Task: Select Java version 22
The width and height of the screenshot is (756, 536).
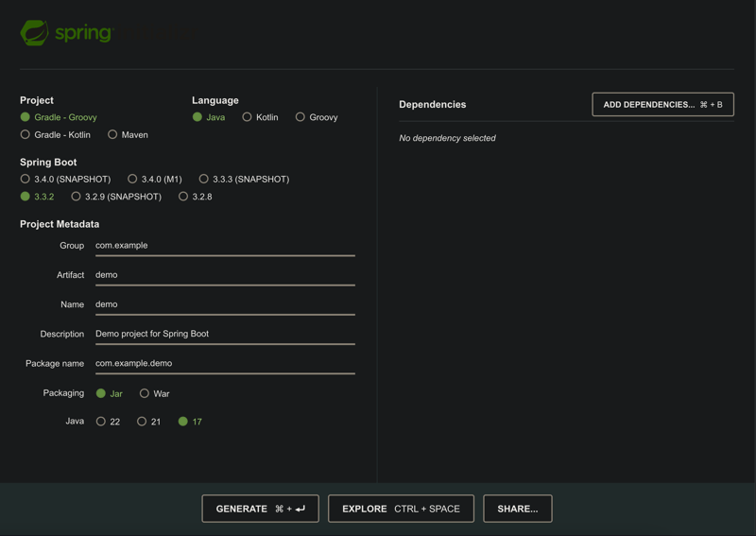Action: (x=108, y=422)
